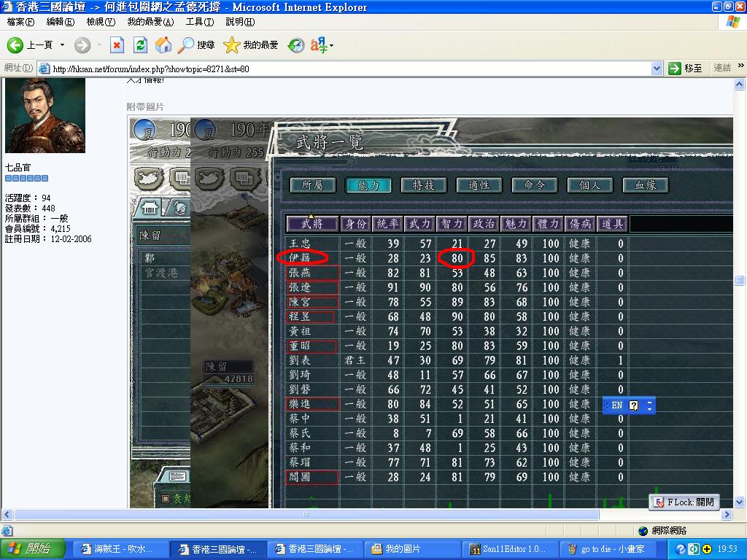Refresh the page with the green arrows icon
747x560 pixels.
coord(140,45)
